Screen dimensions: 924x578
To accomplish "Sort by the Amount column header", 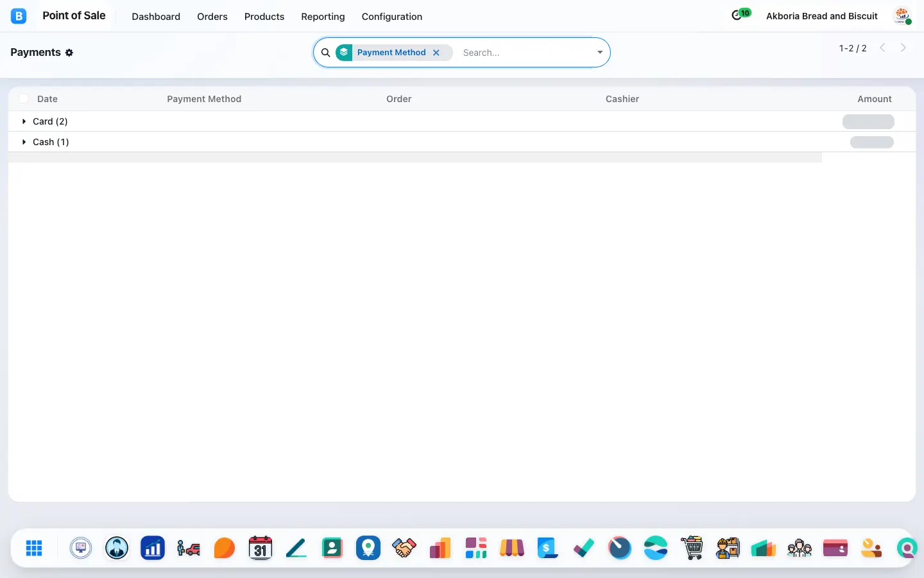I will pyautogui.click(x=875, y=99).
